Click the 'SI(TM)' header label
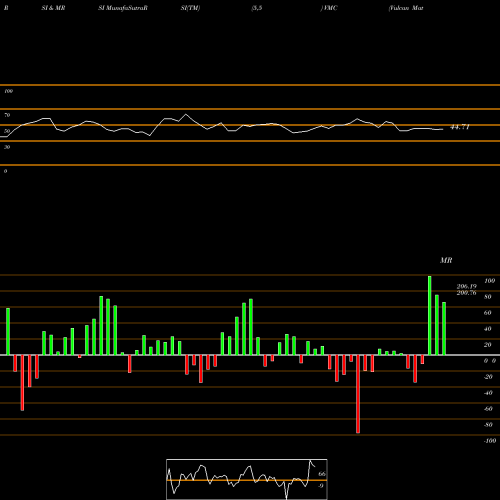The image size is (500, 500). coord(190,8)
